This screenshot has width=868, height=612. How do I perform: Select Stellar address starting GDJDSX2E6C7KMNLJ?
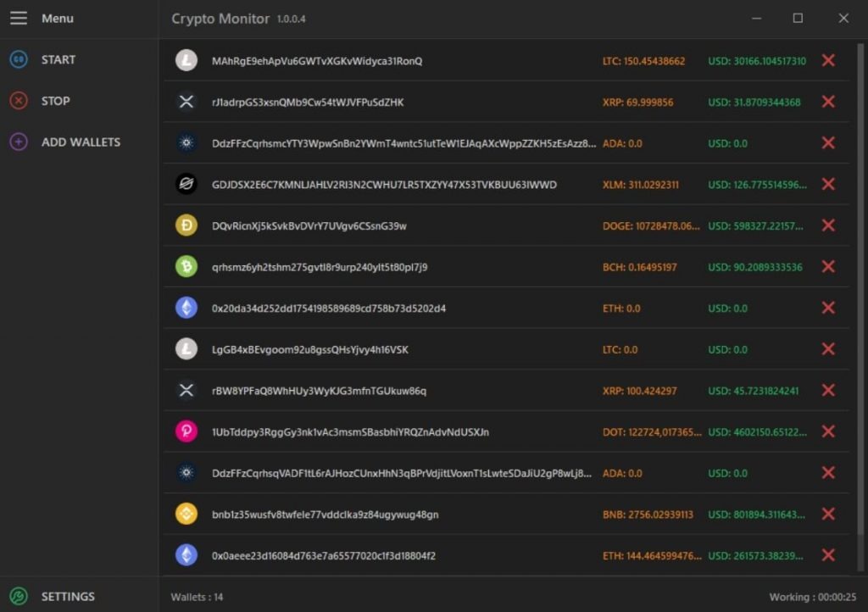[x=384, y=185]
